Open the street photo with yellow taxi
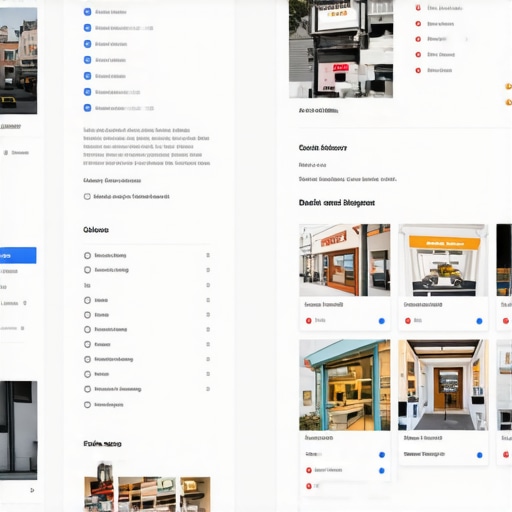 pos(18,61)
